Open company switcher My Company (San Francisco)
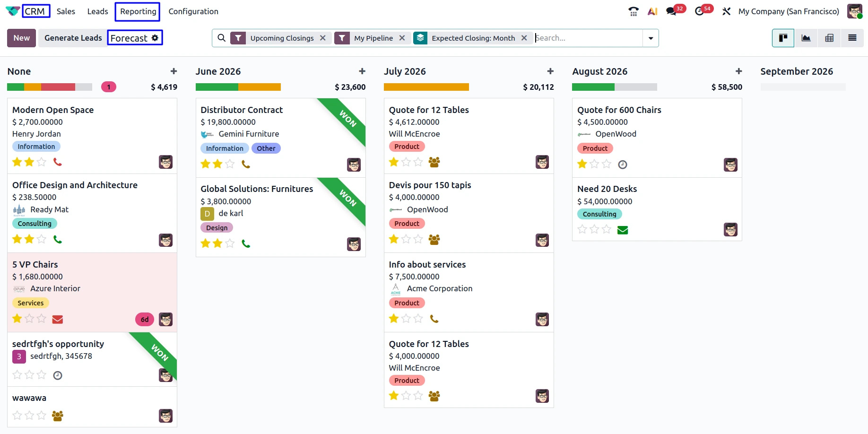Viewport: 868px width, 434px height. pos(789,11)
